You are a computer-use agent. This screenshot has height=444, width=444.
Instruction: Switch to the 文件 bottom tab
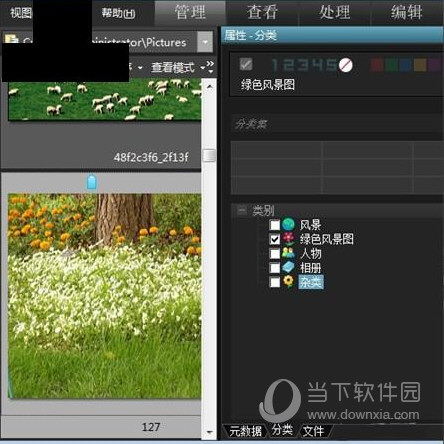313,431
